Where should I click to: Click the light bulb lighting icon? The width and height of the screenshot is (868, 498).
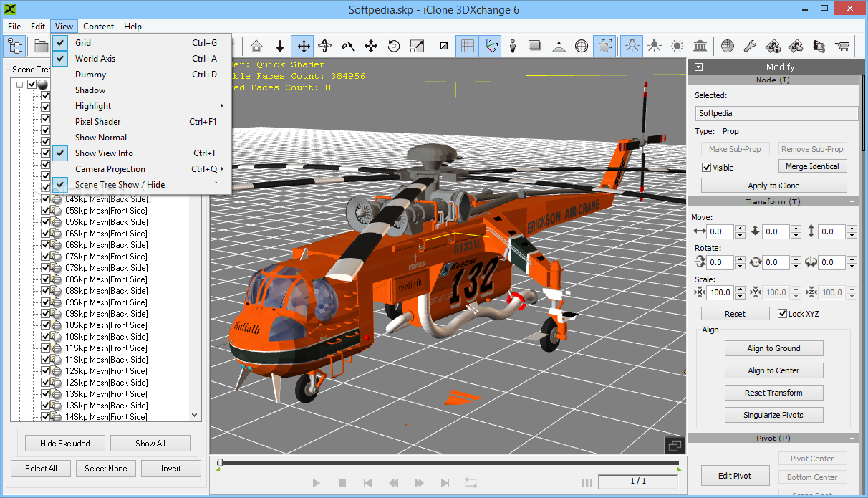[x=631, y=47]
